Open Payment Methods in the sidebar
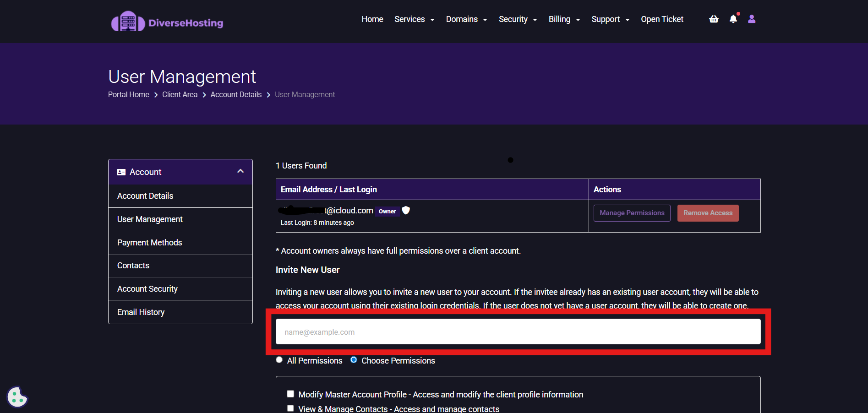868x413 pixels. tap(150, 243)
